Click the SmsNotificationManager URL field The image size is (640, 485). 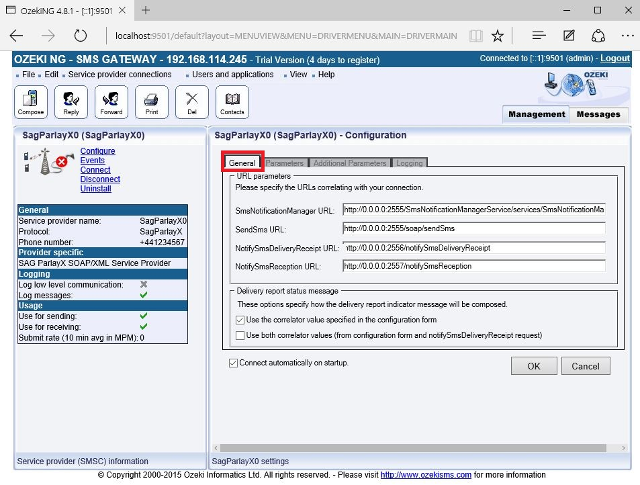pos(474,209)
